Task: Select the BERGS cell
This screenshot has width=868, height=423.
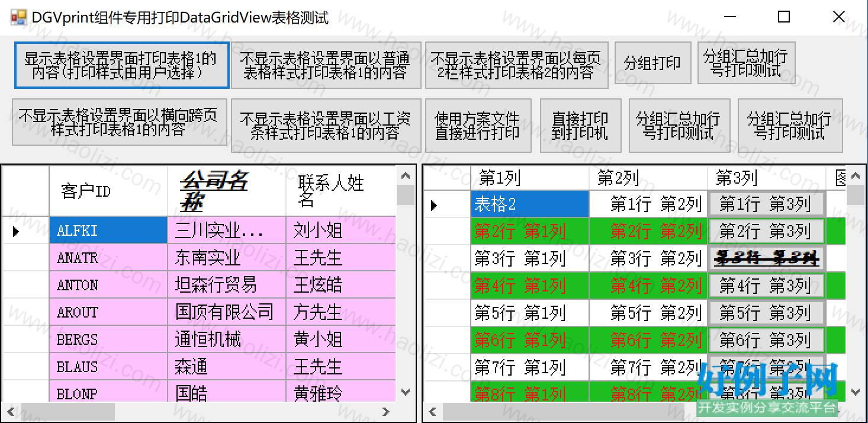Action: click(x=108, y=339)
